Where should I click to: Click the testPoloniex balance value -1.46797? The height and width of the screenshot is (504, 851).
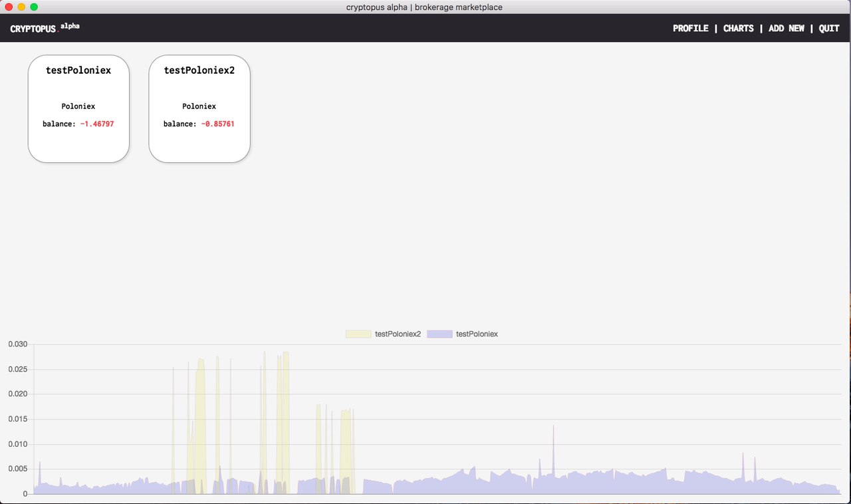coord(97,124)
